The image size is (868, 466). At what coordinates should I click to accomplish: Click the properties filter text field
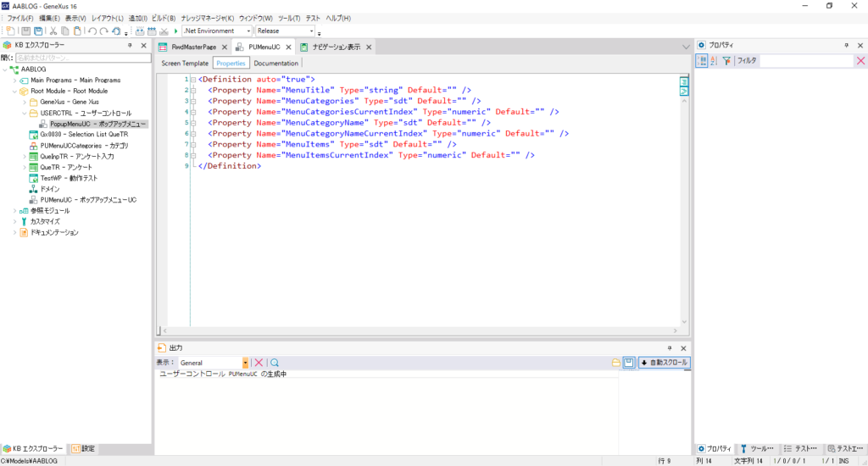coord(807,61)
